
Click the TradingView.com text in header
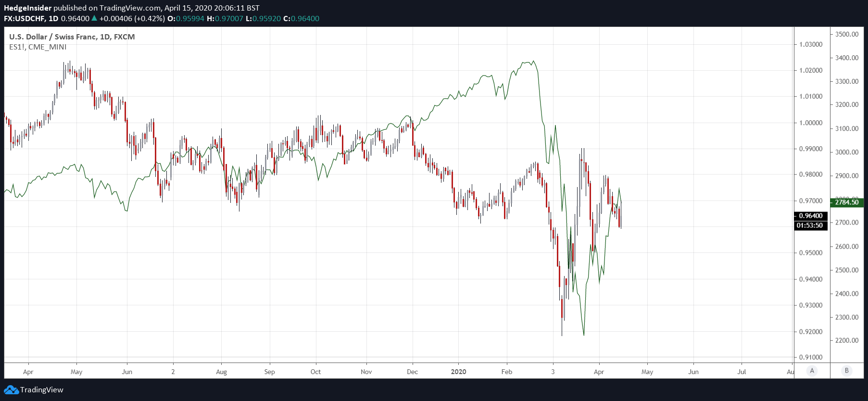(x=130, y=8)
